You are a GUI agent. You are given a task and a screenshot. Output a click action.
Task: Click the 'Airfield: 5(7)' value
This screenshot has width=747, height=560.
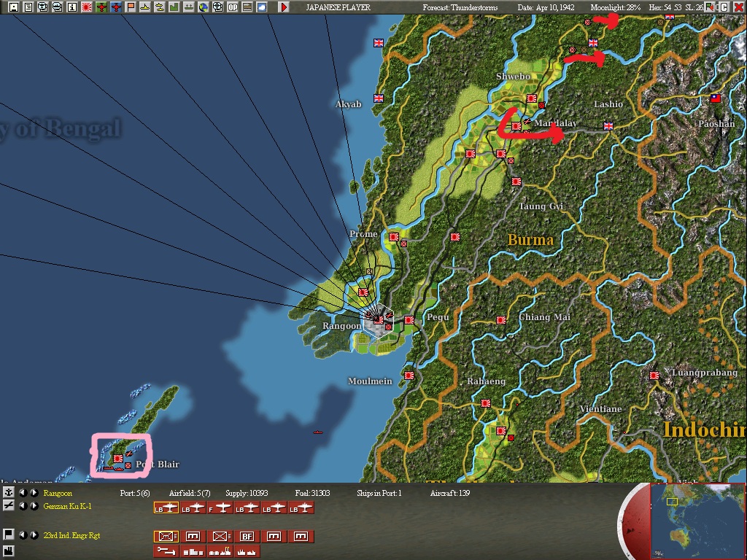click(190, 493)
